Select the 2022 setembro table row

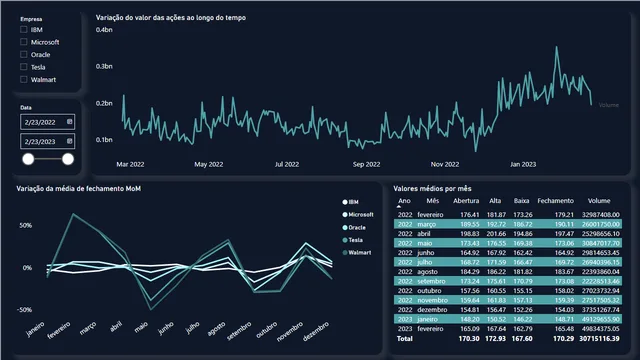pos(508,281)
